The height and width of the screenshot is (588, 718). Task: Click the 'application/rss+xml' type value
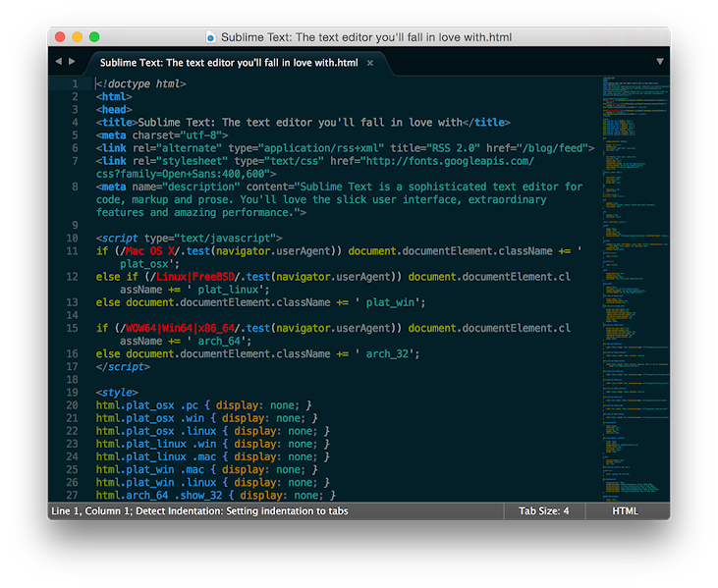click(x=321, y=148)
